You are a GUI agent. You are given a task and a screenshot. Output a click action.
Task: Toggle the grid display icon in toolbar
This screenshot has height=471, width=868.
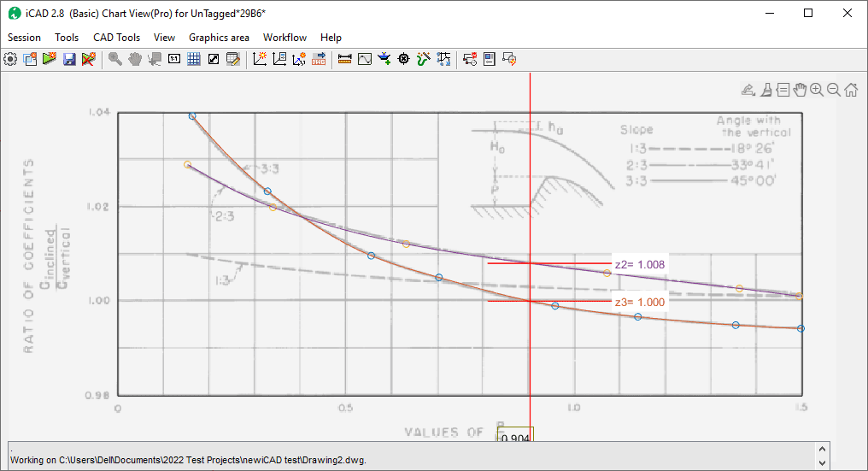(x=194, y=59)
